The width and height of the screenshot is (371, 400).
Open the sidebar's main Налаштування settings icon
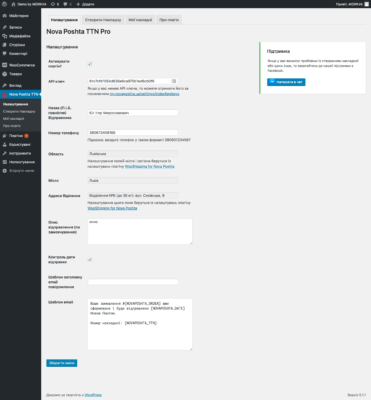point(4,162)
